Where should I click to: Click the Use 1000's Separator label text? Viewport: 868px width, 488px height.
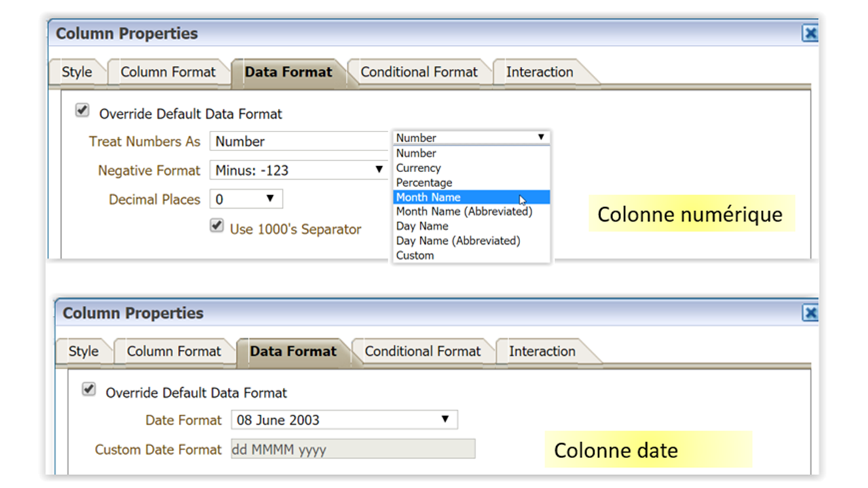coord(296,229)
